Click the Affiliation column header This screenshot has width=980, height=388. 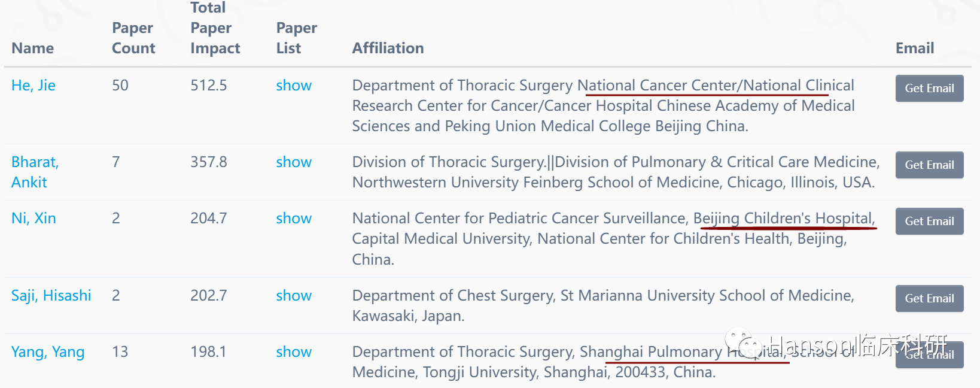click(x=388, y=48)
